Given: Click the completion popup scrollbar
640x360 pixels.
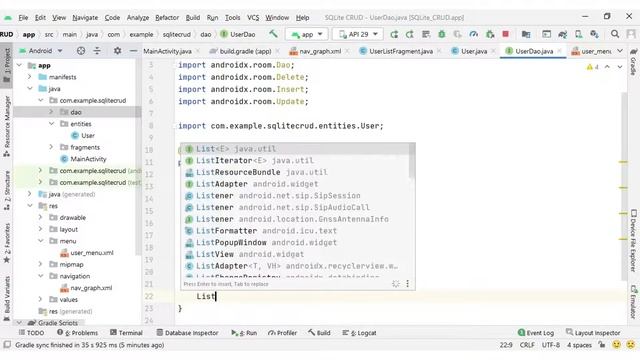Looking at the screenshot, I should (x=411, y=161).
